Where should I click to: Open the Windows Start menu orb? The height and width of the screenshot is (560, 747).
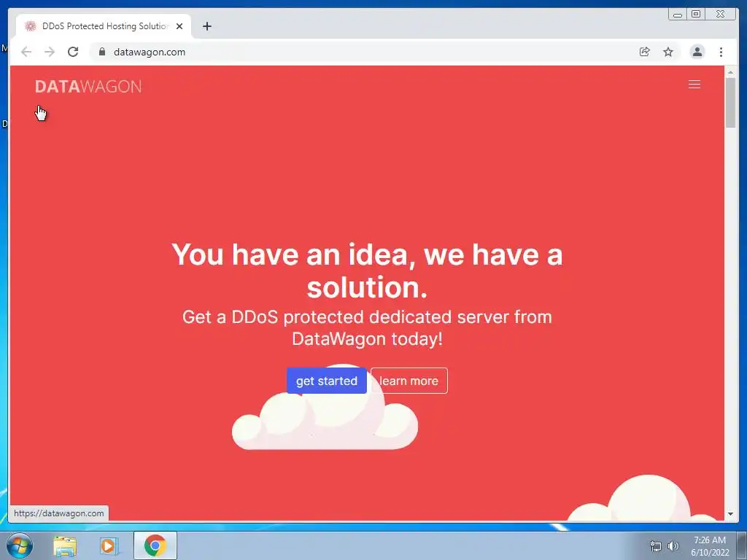[x=19, y=545]
